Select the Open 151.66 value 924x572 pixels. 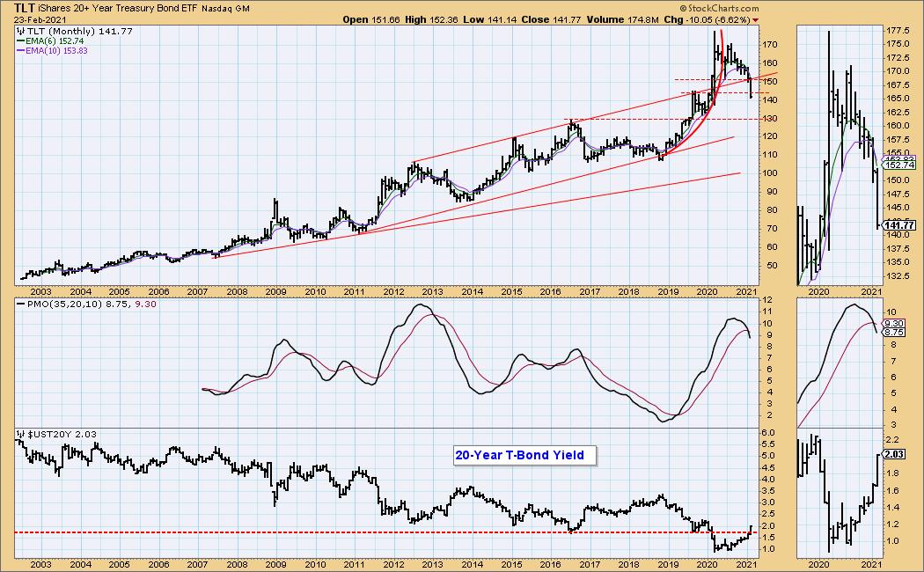(x=371, y=19)
